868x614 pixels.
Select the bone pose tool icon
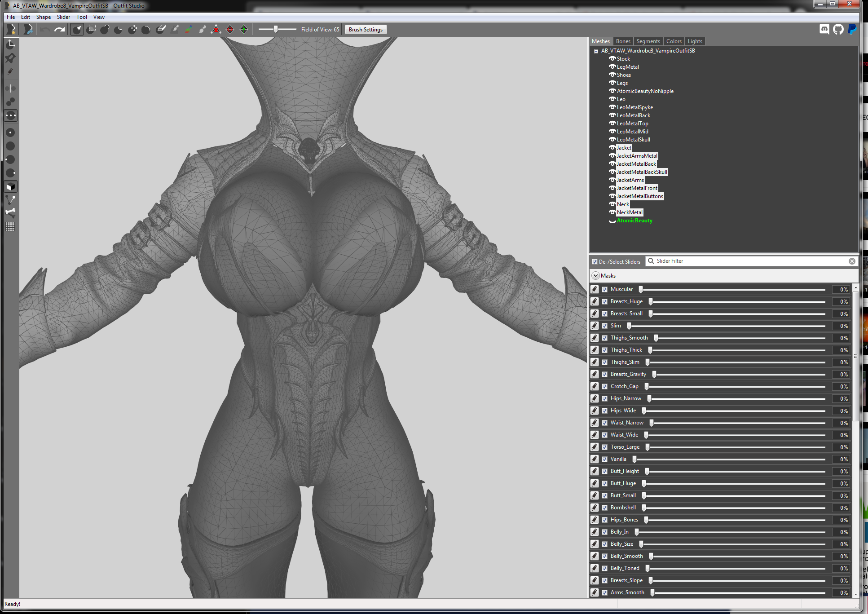coord(10,213)
